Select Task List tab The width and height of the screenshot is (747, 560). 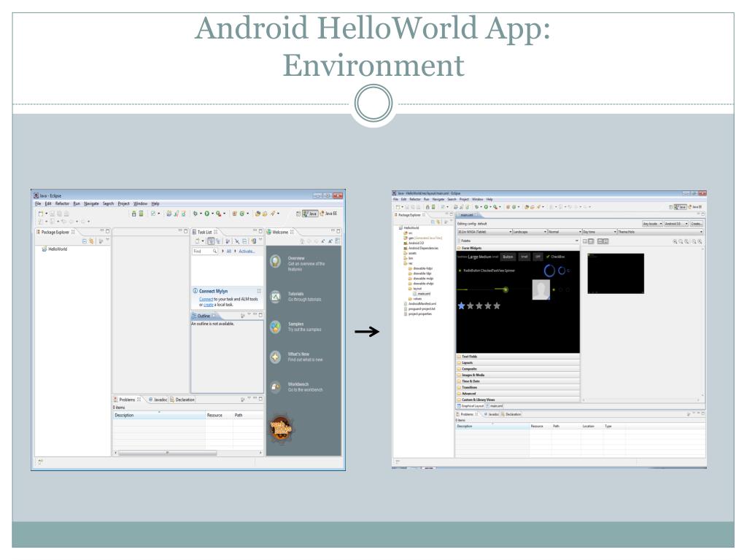(x=205, y=232)
